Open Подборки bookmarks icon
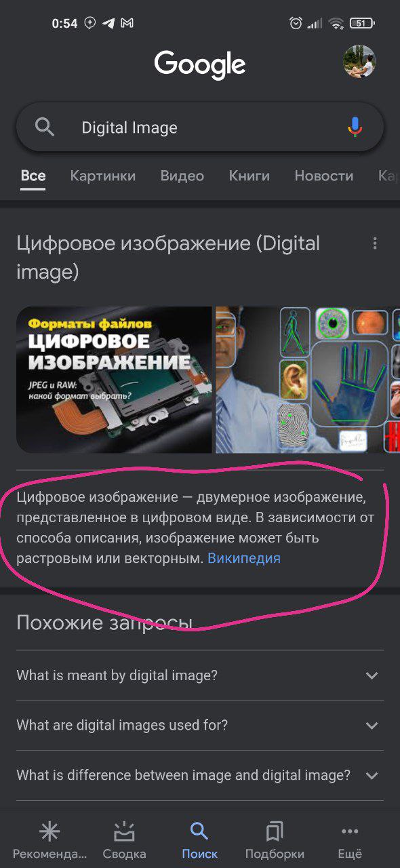Screen dimensions: 400x868 275,831
